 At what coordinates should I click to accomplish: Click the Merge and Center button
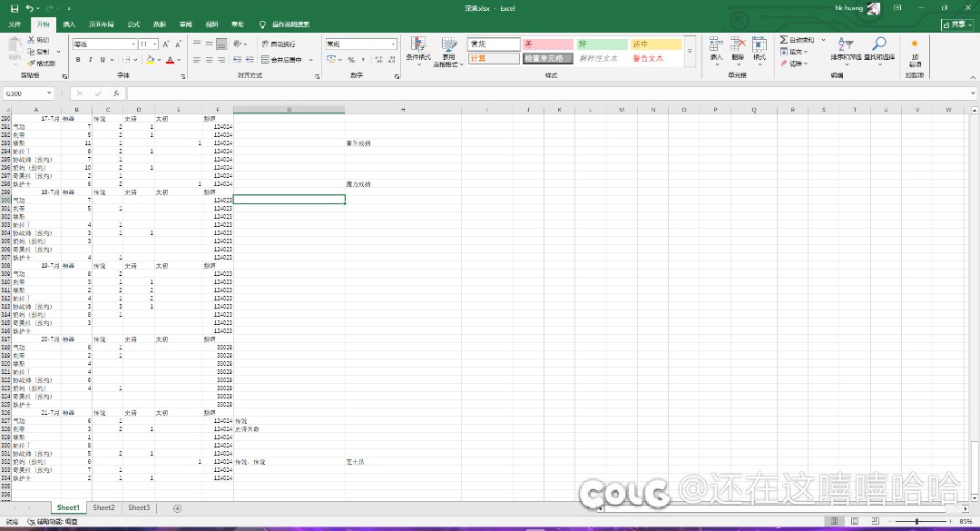tap(281, 60)
